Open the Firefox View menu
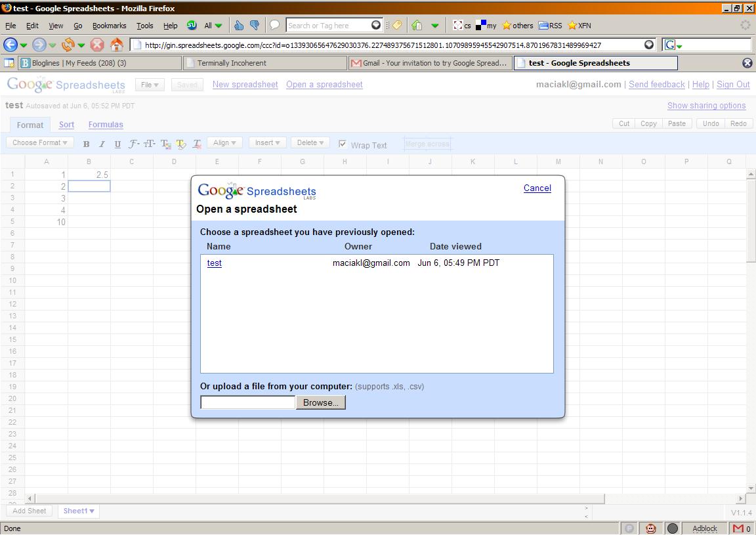The width and height of the screenshot is (756, 535). click(x=56, y=26)
